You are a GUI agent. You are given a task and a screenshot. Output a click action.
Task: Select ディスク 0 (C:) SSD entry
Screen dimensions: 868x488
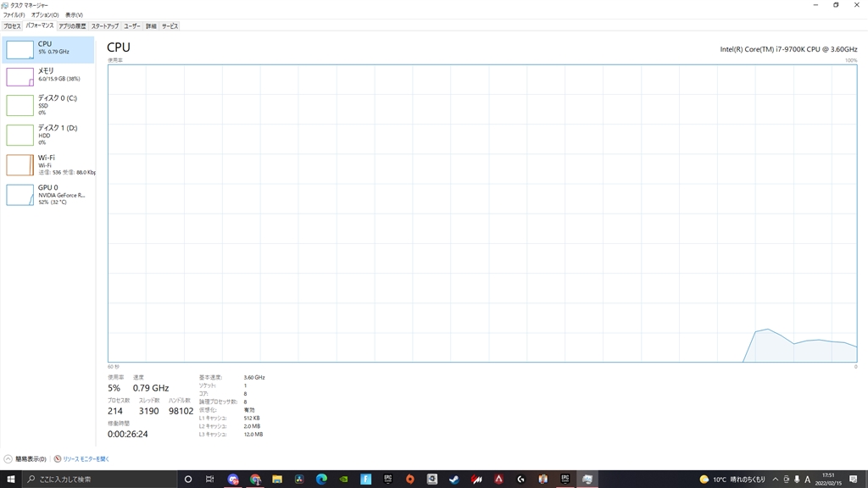[48, 105]
